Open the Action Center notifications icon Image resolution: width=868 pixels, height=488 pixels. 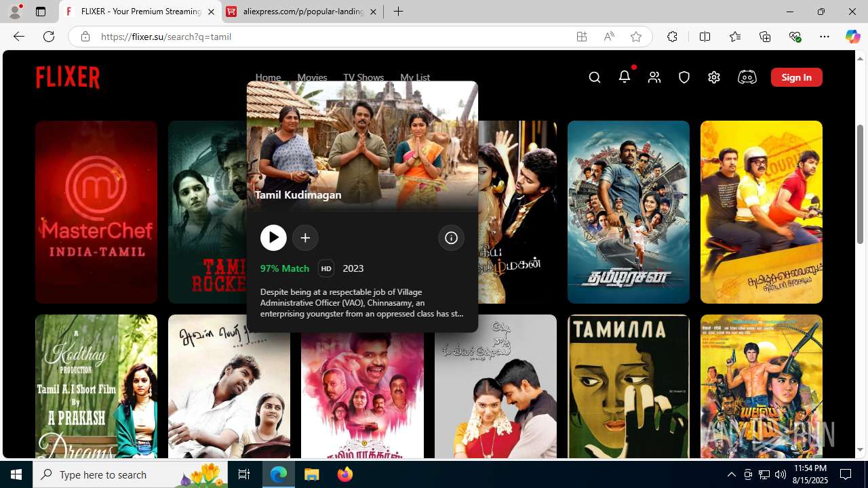point(846,474)
